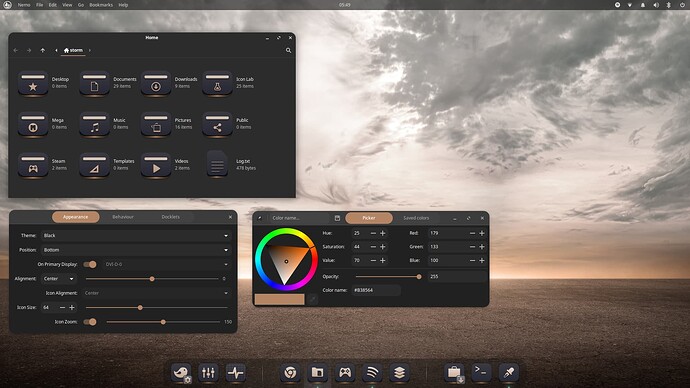690x388 pixels.
Task: Switch to the Behaviour tab
Action: (123, 217)
